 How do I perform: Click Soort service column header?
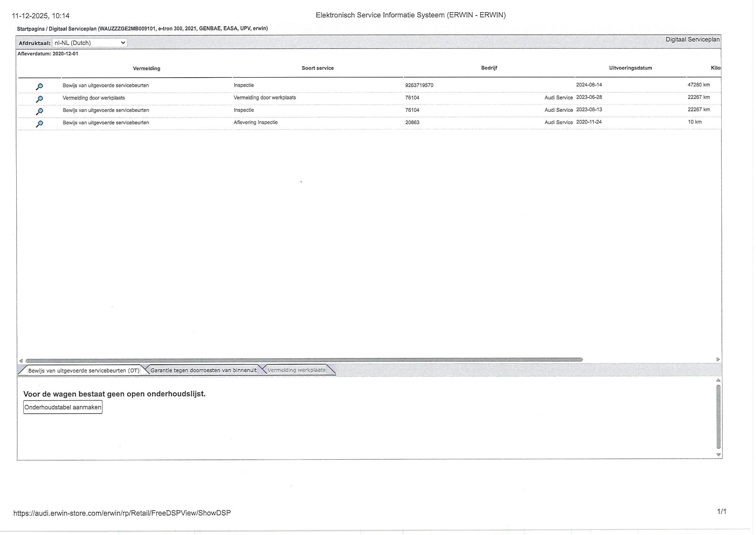[x=317, y=68]
